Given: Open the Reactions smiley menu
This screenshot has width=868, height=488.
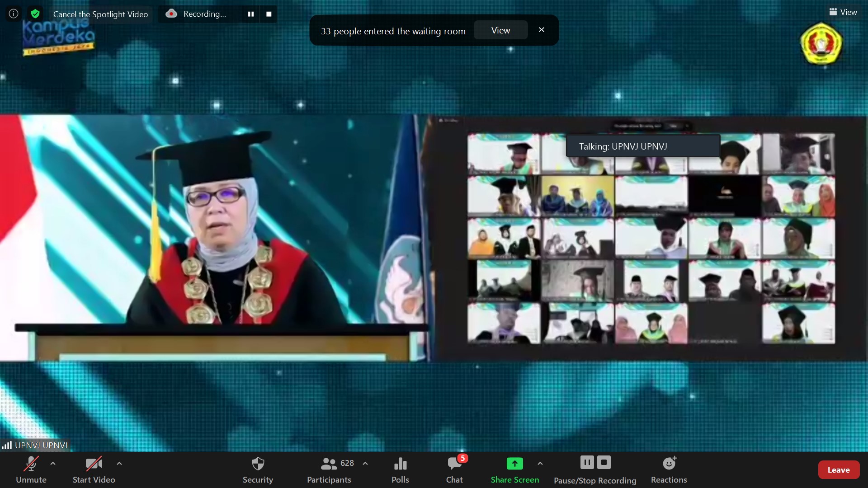Looking at the screenshot, I should click(669, 469).
